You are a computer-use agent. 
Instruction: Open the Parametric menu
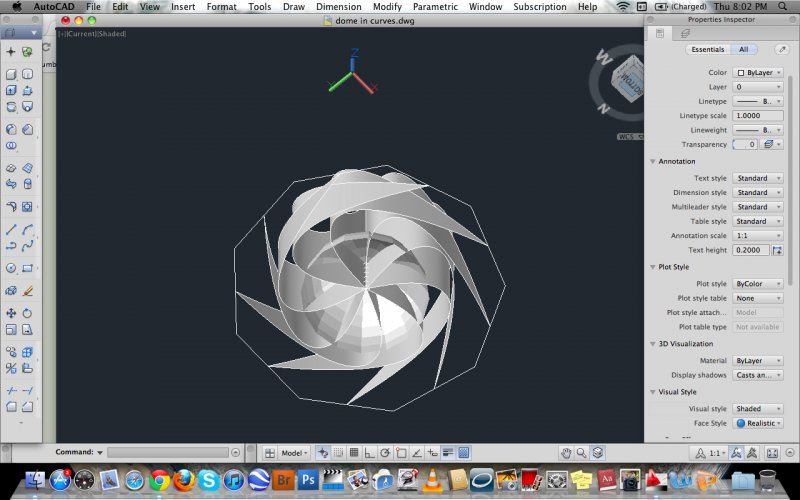click(435, 7)
